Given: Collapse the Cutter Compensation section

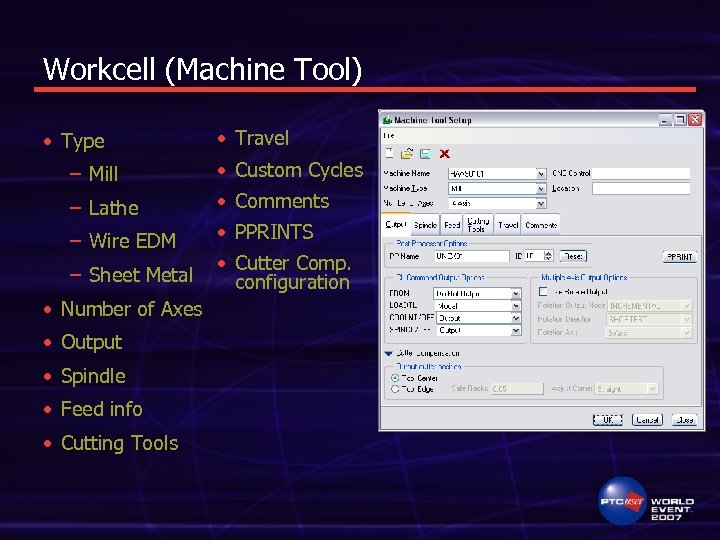Looking at the screenshot, I should (x=388, y=353).
